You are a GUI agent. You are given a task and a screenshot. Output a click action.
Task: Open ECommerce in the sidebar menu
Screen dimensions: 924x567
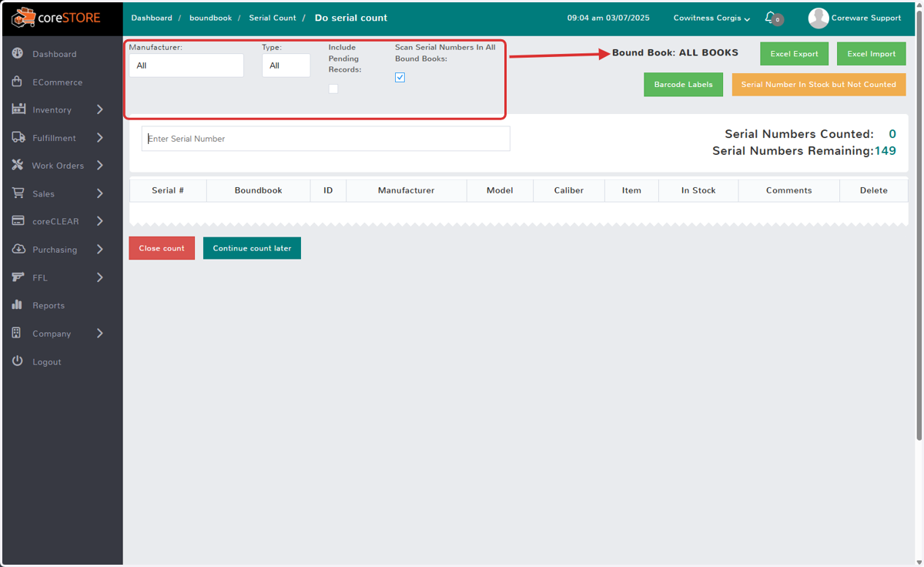pyautogui.click(x=57, y=82)
